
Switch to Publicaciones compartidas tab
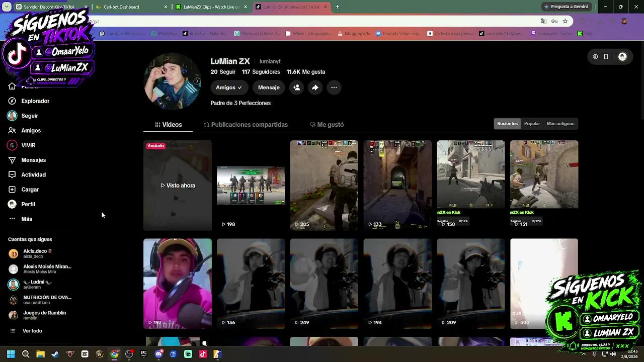[x=246, y=125]
